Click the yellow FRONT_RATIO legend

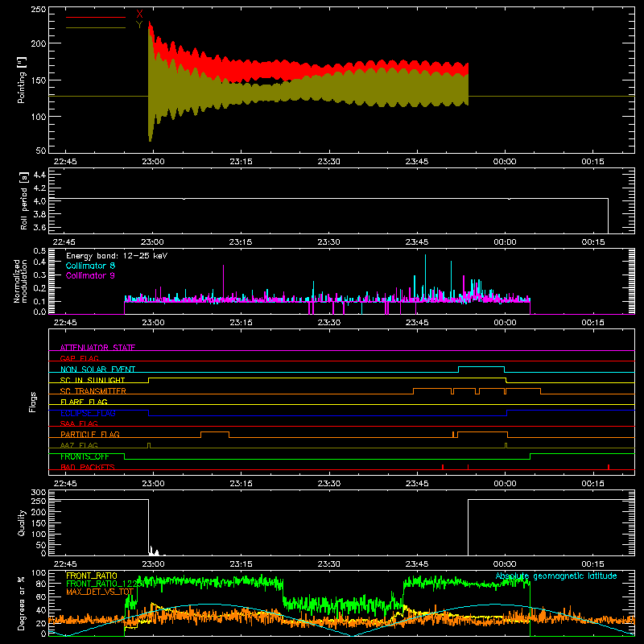92,576
